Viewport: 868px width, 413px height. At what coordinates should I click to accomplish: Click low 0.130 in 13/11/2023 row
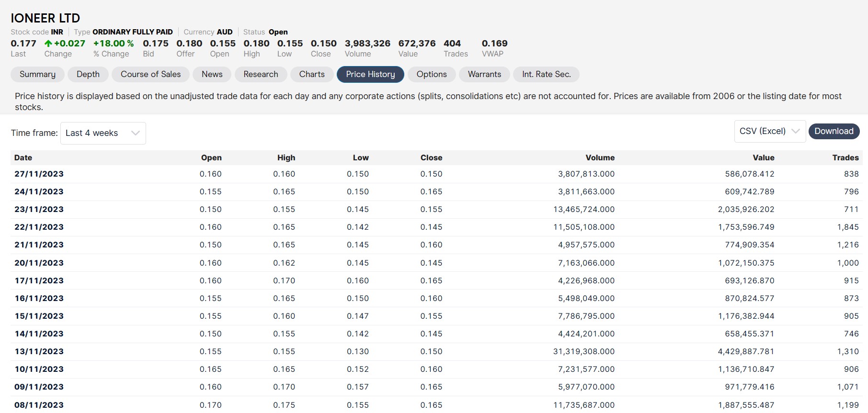358,351
